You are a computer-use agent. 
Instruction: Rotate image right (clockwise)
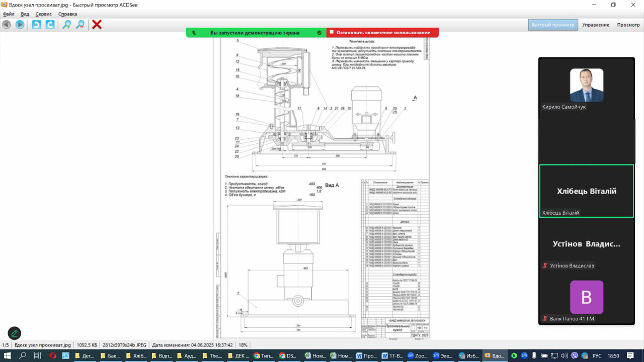[x=50, y=25]
